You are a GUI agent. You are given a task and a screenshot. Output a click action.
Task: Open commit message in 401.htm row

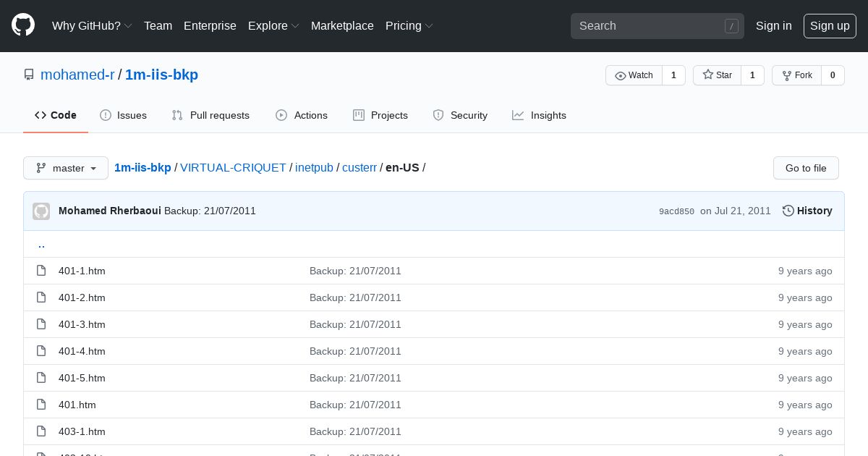point(355,405)
